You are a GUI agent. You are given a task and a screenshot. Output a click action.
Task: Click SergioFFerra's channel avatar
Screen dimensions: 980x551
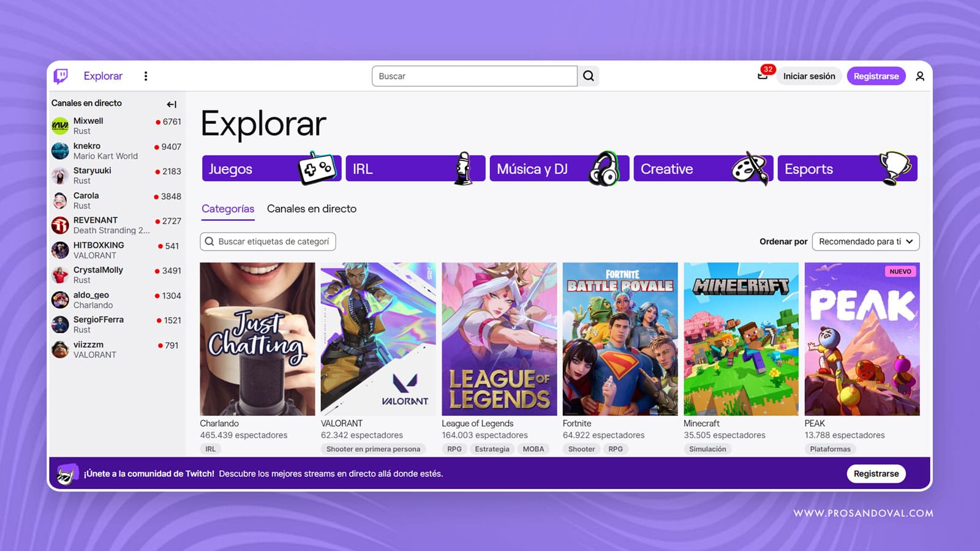60,324
